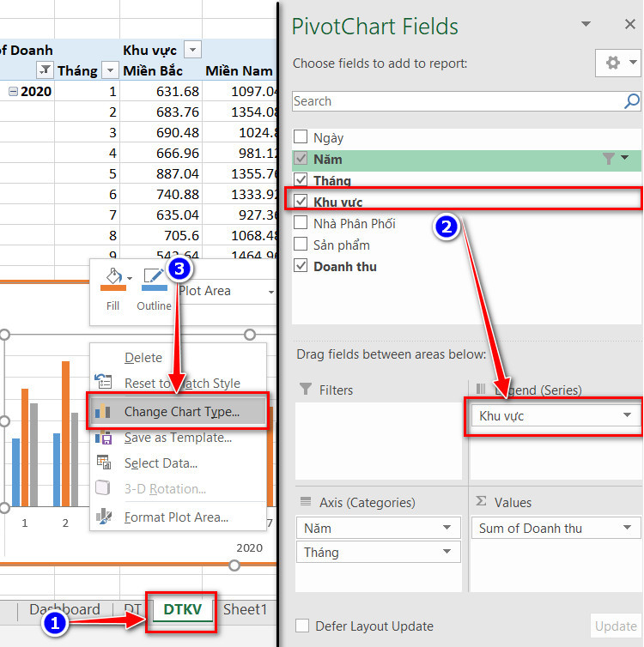Click the orange bar for month 2 in chart
The width and height of the screenshot is (644, 647).
click(x=65, y=433)
